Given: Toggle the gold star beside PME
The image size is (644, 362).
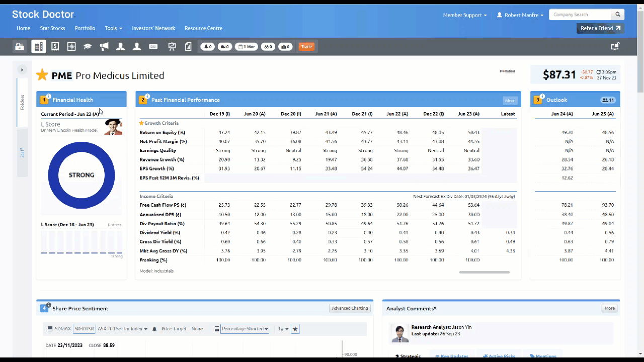Looking at the screenshot, I should 42,75.
